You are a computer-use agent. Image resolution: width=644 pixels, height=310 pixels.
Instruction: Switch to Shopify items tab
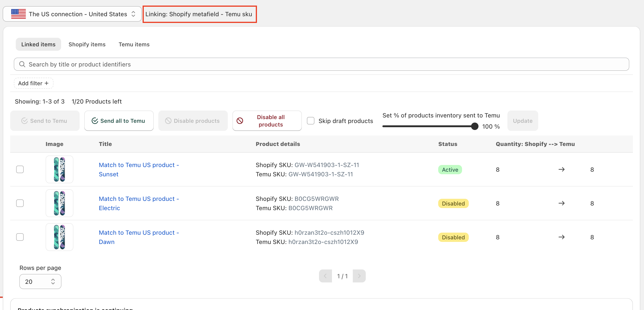pos(87,44)
